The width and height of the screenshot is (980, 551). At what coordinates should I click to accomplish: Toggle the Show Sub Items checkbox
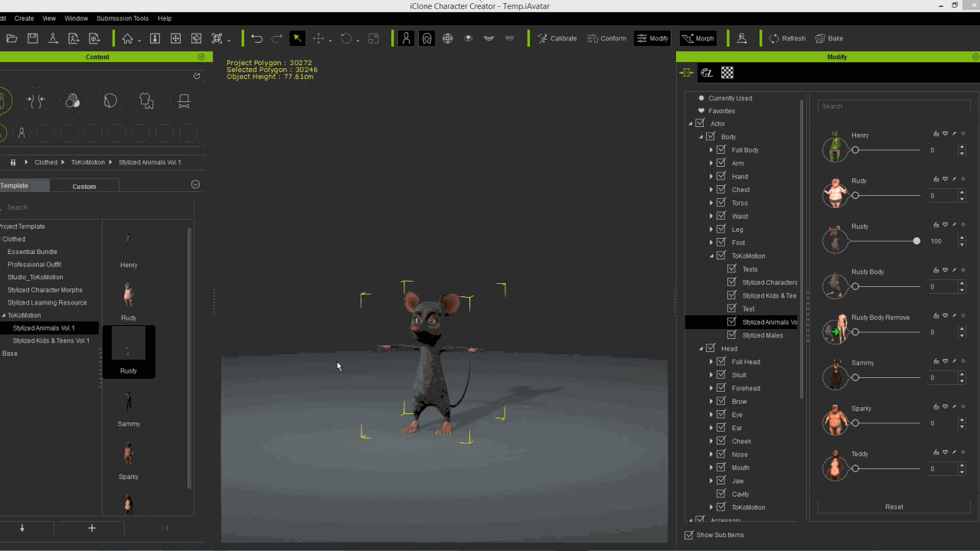click(x=689, y=535)
